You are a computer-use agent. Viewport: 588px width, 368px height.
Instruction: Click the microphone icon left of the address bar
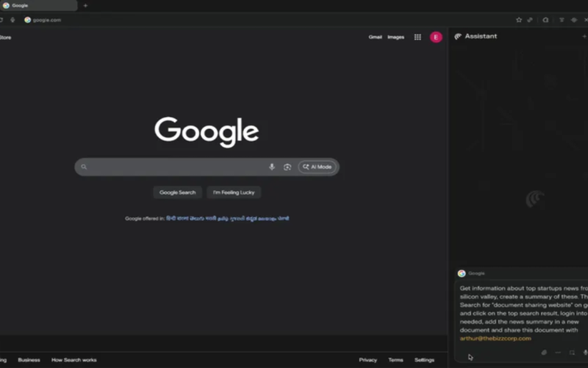coord(12,20)
